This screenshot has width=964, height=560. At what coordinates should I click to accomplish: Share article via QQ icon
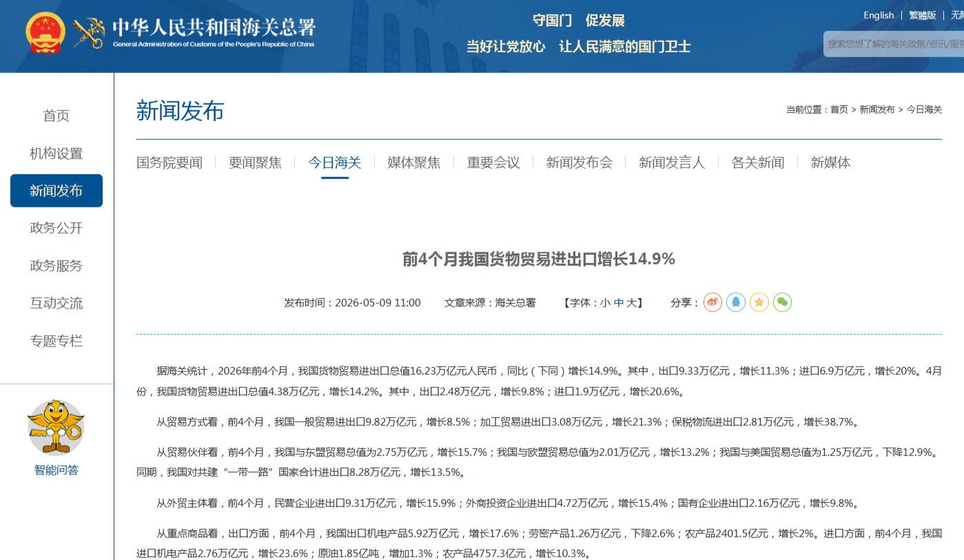pyautogui.click(x=736, y=302)
